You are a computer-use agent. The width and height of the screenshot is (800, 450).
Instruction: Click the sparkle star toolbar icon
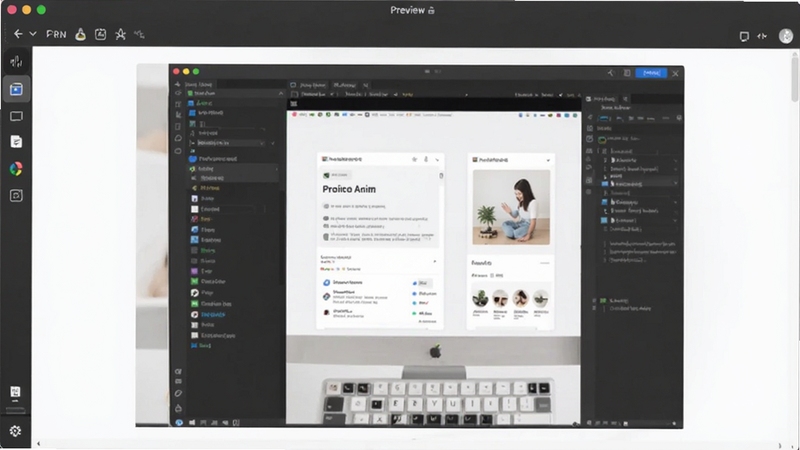tap(120, 34)
